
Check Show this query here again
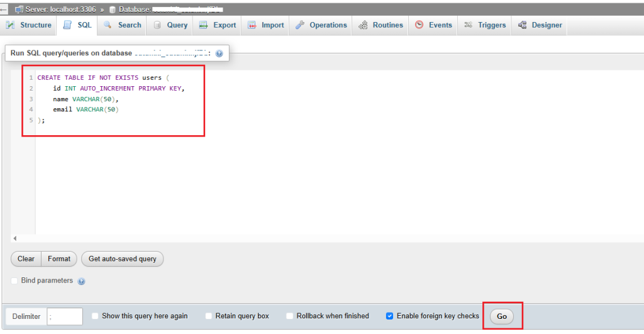click(x=96, y=316)
